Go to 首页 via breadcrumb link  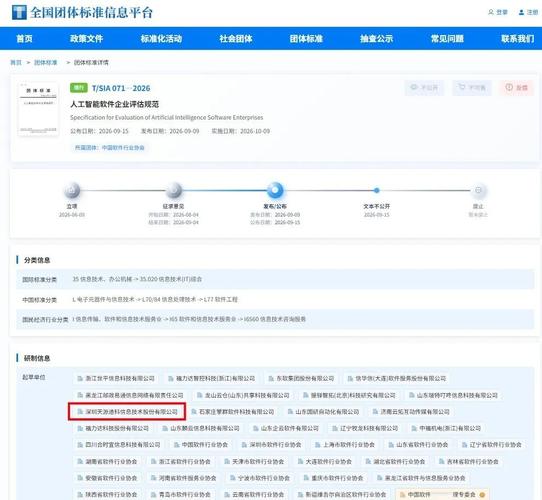tap(16, 63)
